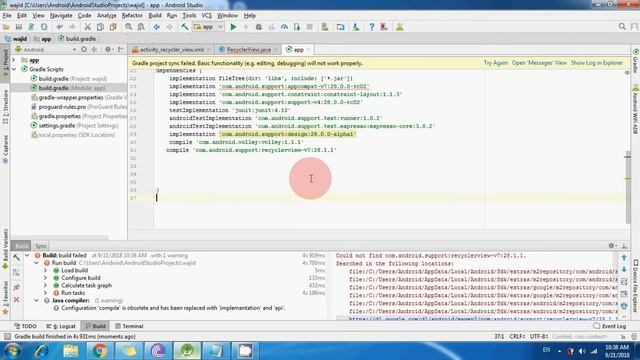Click the Profile app gauge icon
The image size is (640, 360).
point(284,27)
